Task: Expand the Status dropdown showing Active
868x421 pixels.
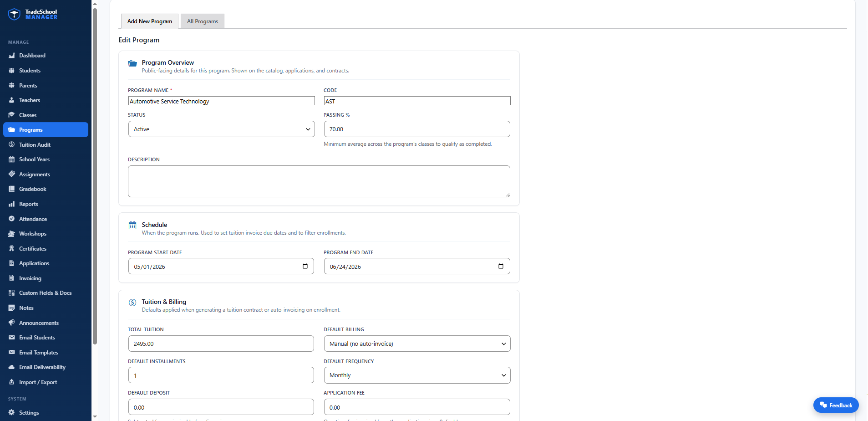Action: (221, 129)
